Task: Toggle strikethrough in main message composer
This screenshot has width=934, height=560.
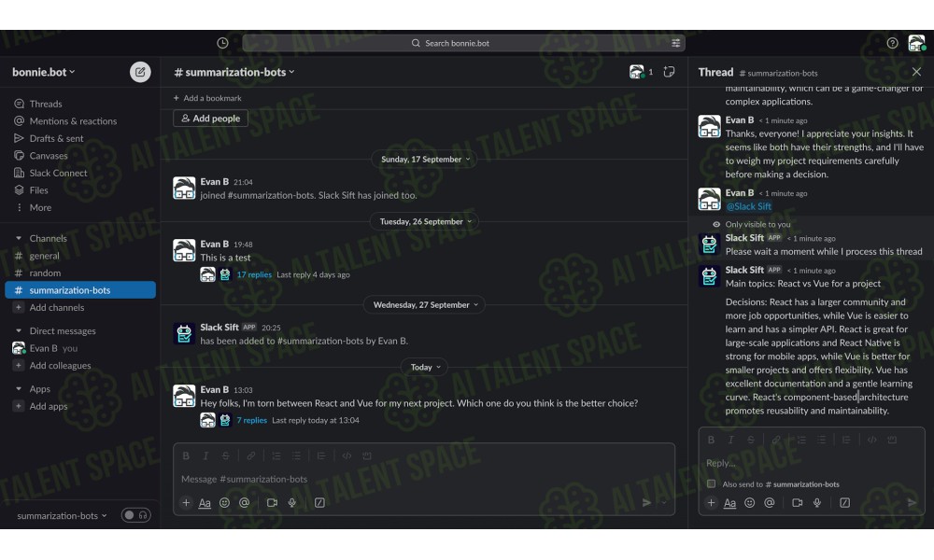Action: pos(225,455)
